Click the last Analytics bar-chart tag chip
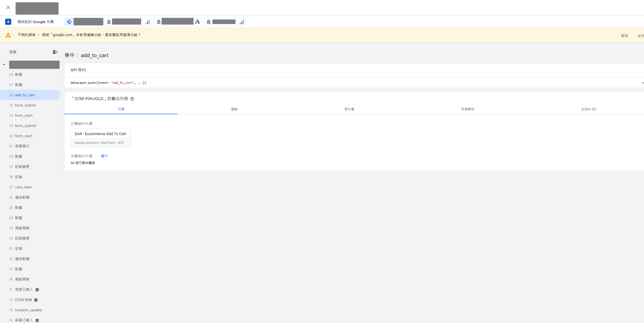The height and width of the screenshot is (323, 644). point(242,22)
